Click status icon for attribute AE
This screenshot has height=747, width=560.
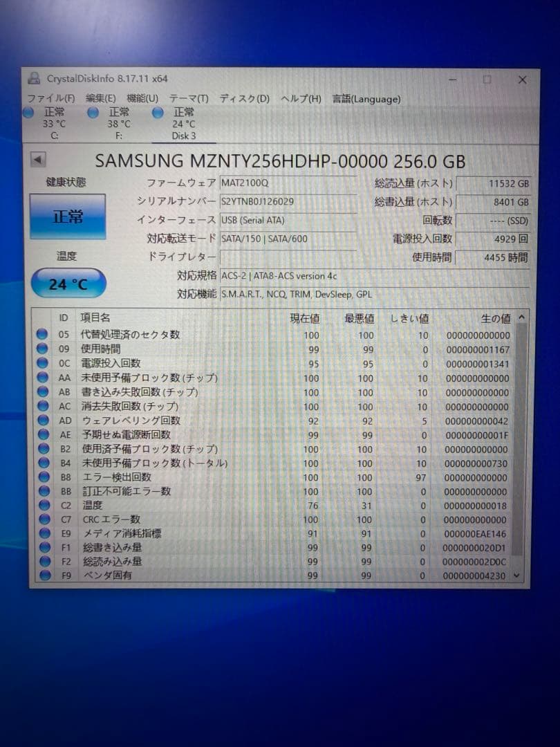pyautogui.click(x=44, y=434)
